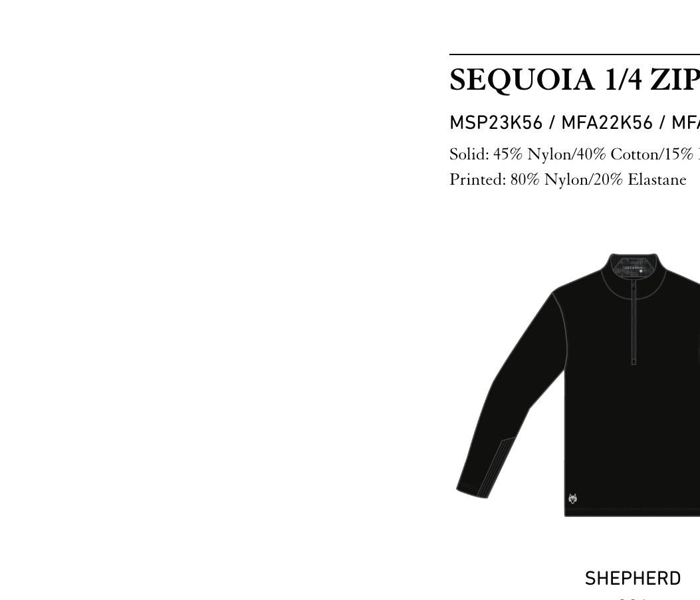Image resolution: width=700 pixels, height=600 pixels.
Task: Select the MSP23K56 style code
Action: click(x=495, y=123)
